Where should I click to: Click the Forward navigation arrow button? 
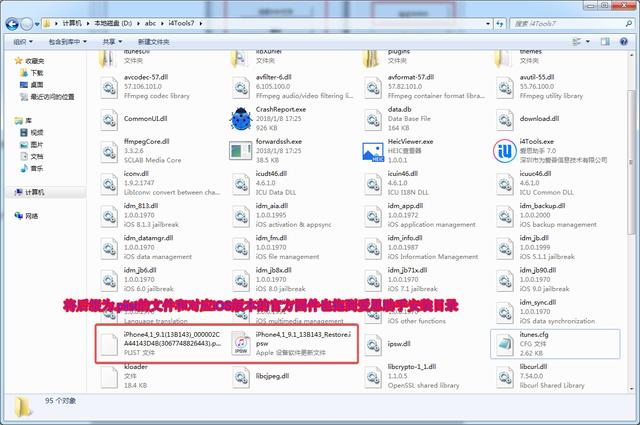[x=27, y=24]
